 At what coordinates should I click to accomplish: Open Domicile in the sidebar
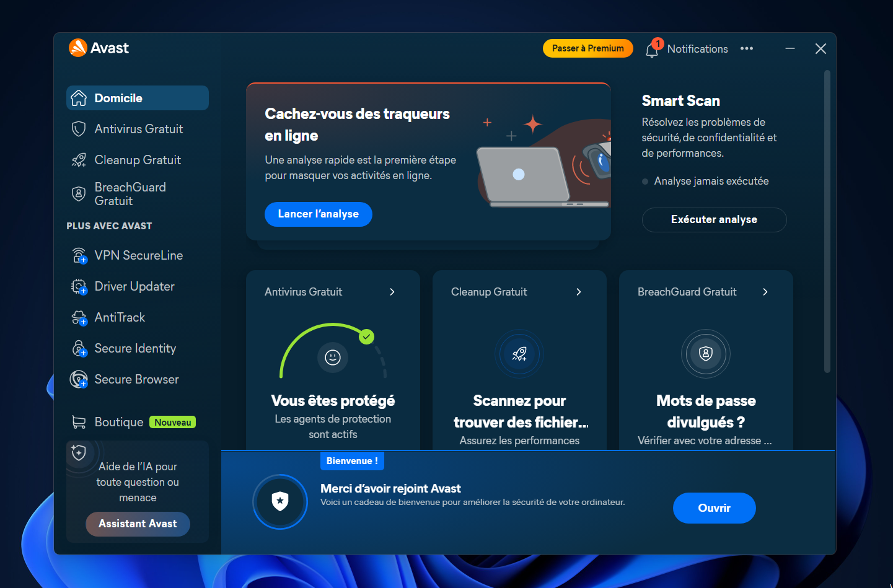[x=138, y=98]
